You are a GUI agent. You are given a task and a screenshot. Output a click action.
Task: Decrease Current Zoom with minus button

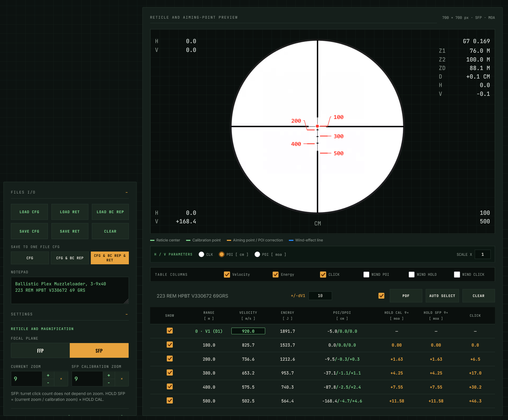(48, 383)
